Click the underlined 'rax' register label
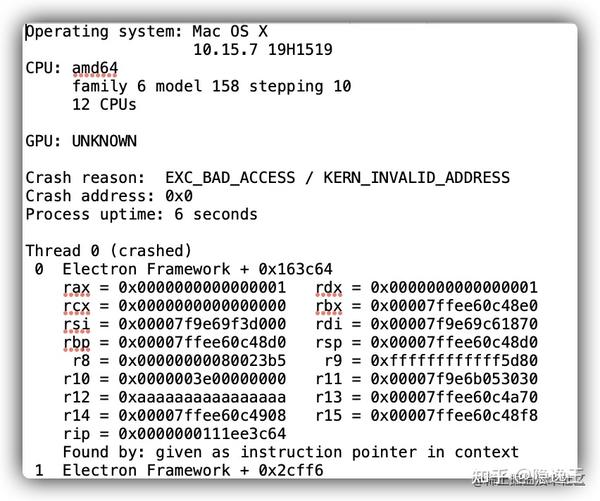This screenshot has width=600, height=501. click(75, 288)
